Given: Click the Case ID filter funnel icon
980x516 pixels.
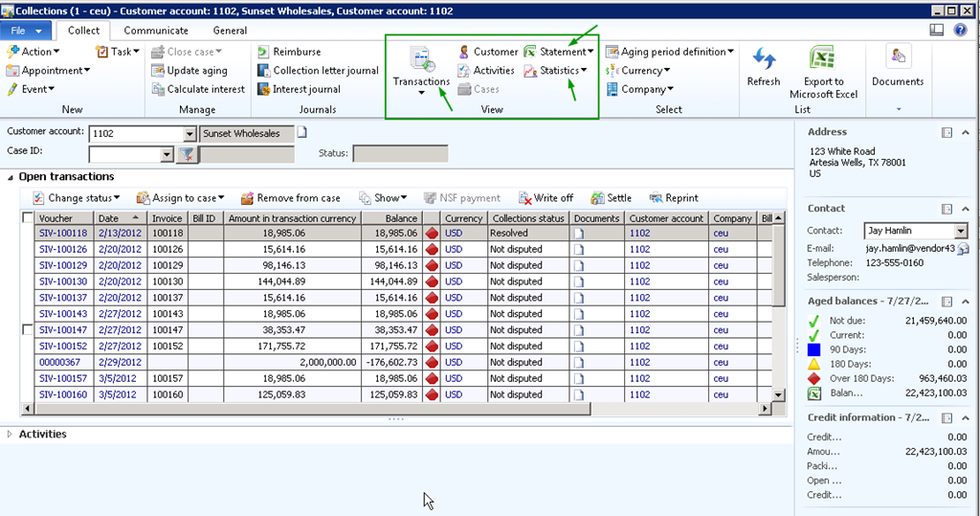Looking at the screenshot, I should (187, 154).
